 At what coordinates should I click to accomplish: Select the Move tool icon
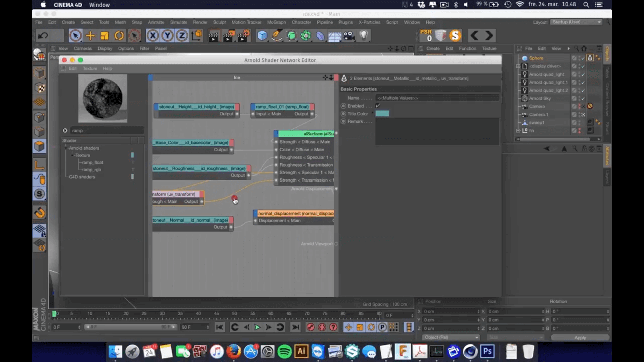pos(90,36)
